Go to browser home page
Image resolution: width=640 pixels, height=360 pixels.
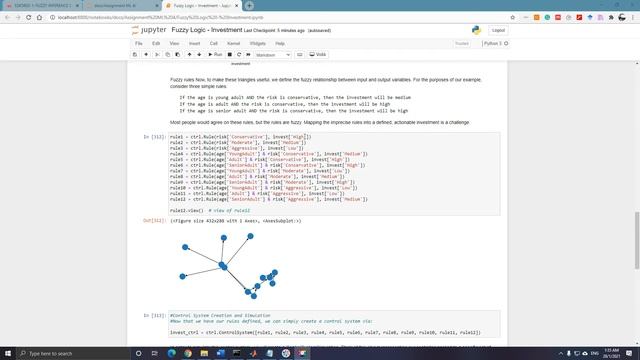coord(39,18)
